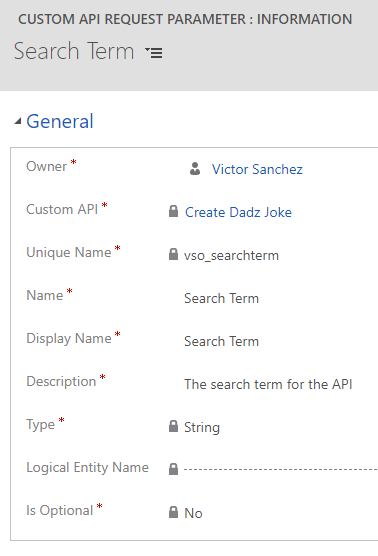Viewport: 378px width, 556px height.
Task: Click the Name field label
Action: coord(45,295)
